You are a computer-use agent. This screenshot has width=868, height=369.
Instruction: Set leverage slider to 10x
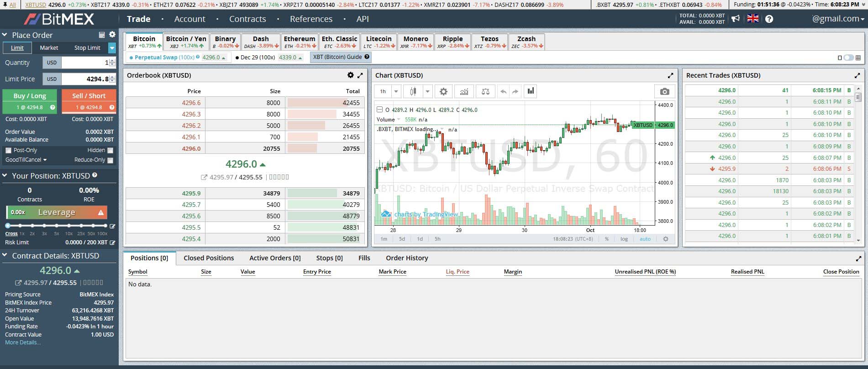click(x=69, y=226)
